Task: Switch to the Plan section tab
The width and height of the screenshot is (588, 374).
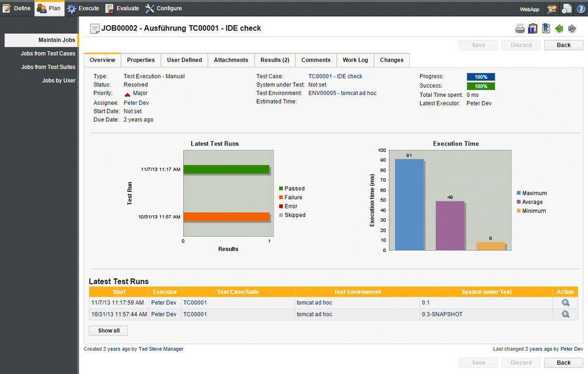Action: (x=49, y=8)
